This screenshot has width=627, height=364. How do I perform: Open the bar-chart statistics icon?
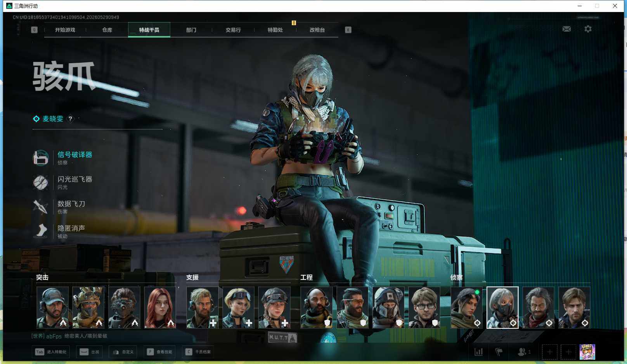[479, 352]
